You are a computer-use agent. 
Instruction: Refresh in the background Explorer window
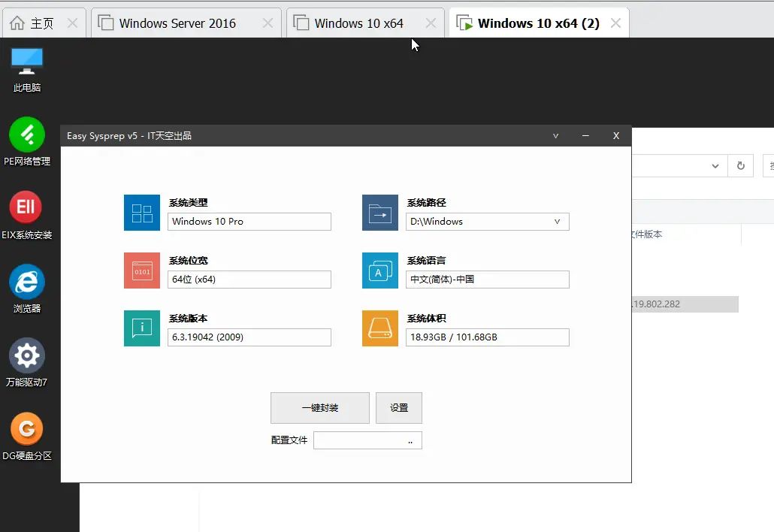pyautogui.click(x=740, y=166)
